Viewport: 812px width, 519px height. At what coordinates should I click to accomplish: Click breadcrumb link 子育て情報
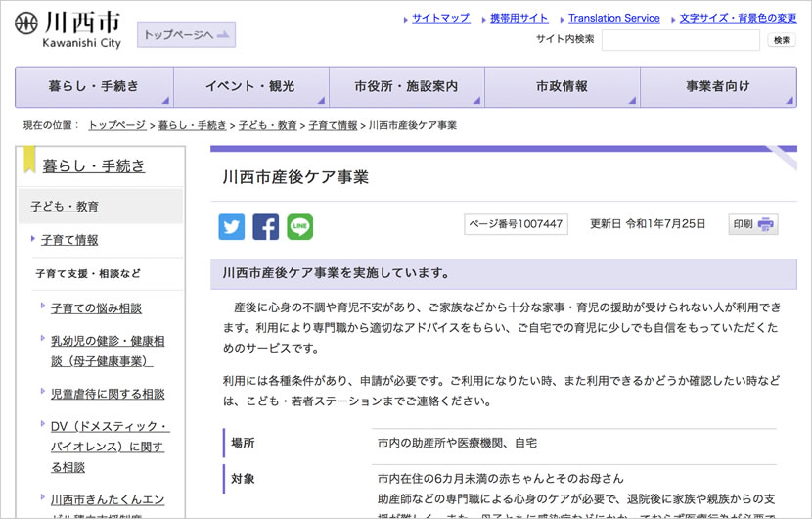(333, 125)
